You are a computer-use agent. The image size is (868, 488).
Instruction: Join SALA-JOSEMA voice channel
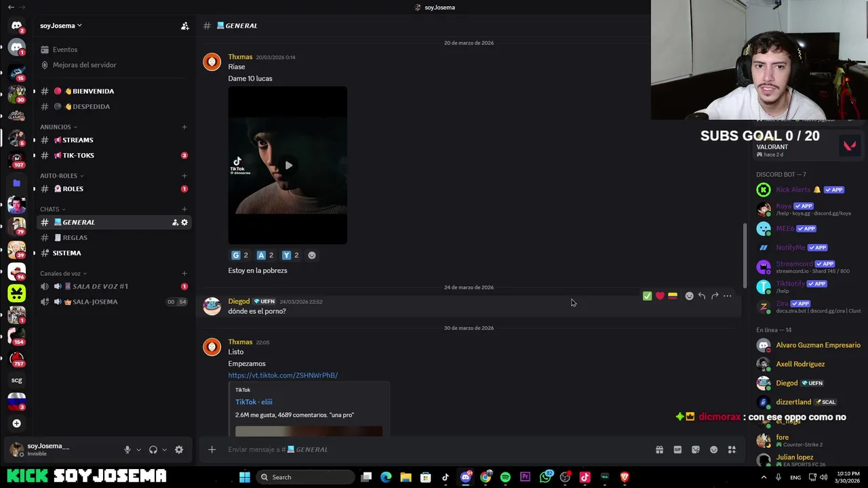point(114,302)
